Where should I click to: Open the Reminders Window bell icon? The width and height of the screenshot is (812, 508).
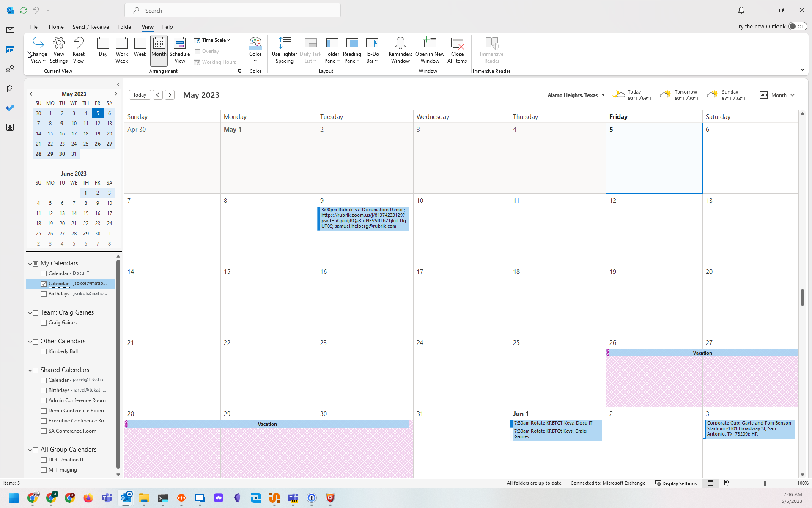tap(400, 50)
